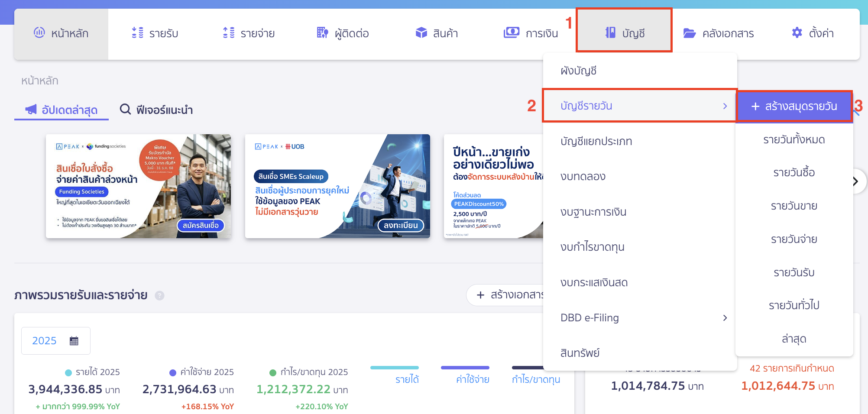Toggle the กำไร/ขาดทุน chart legend
This screenshot has height=414, width=868.
click(x=536, y=379)
